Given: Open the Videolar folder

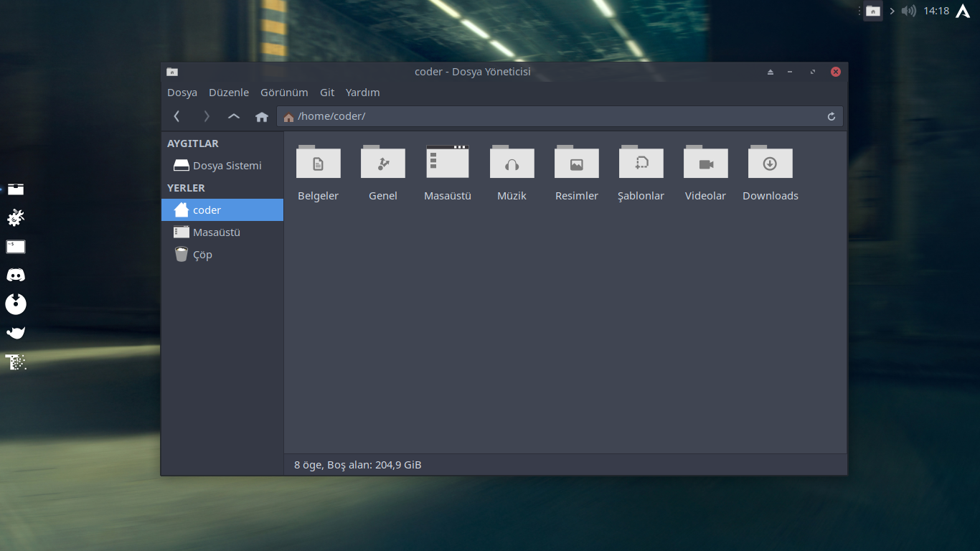Looking at the screenshot, I should tap(705, 164).
